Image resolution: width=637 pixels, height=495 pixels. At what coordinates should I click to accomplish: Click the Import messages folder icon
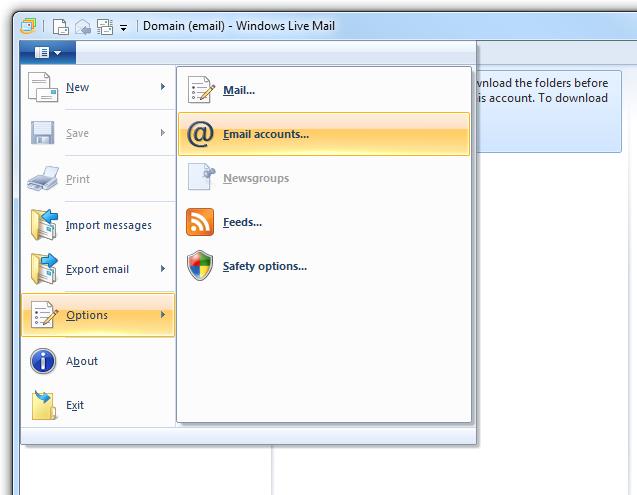[44, 225]
